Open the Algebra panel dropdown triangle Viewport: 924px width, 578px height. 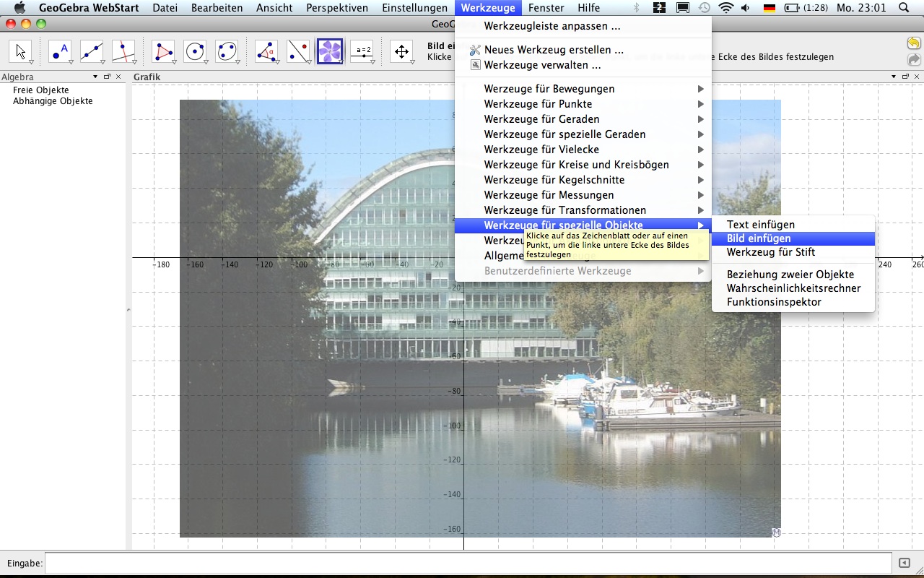click(95, 77)
